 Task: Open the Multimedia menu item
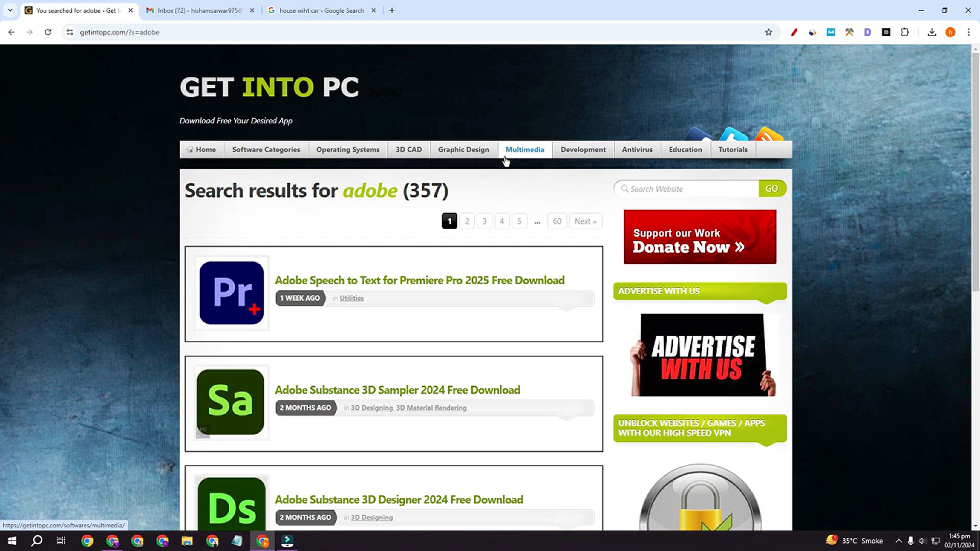pyautogui.click(x=525, y=149)
